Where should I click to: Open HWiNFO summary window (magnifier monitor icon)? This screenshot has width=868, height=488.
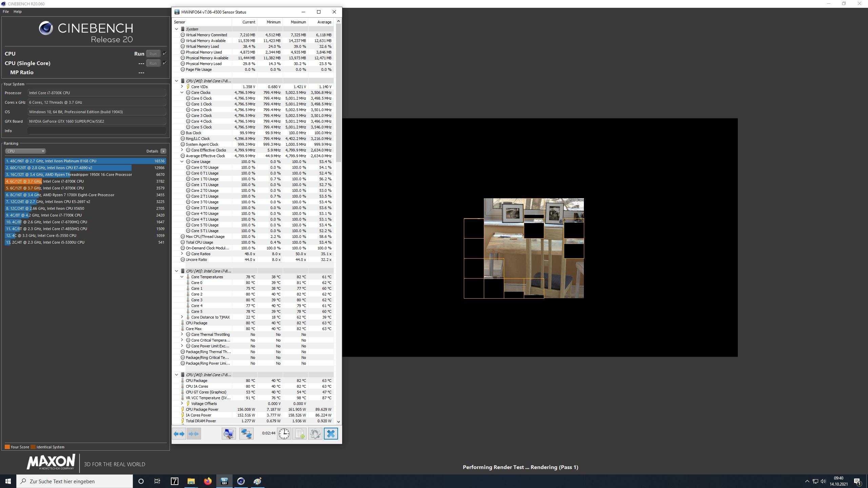coord(229,433)
